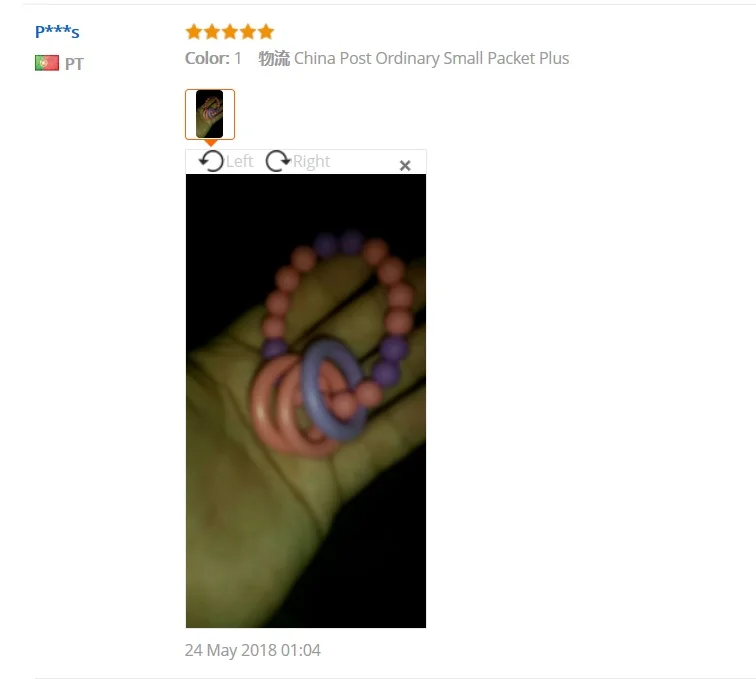
Task: Click the fifth orange rating star
Action: (x=266, y=32)
